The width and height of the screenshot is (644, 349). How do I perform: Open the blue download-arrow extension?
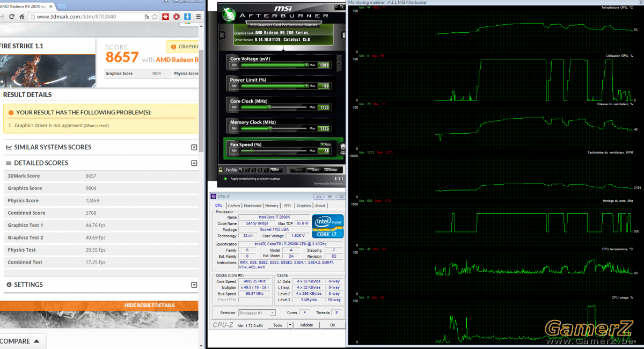coord(187,17)
